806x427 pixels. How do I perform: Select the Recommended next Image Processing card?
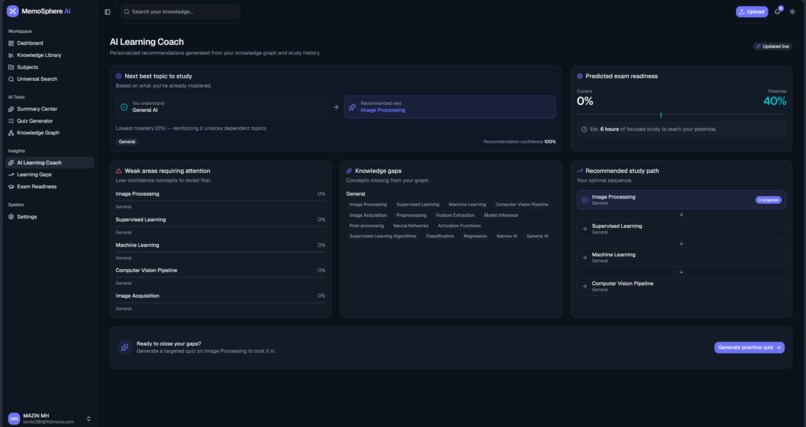coord(450,107)
